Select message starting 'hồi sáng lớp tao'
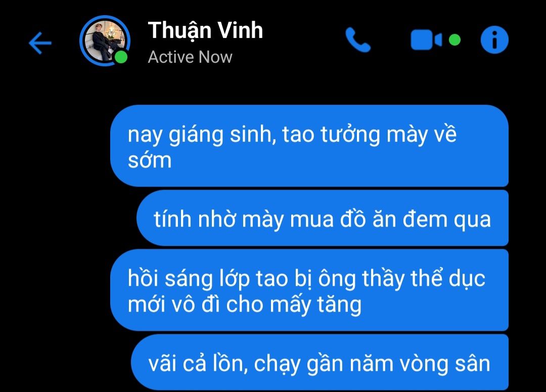The width and height of the screenshot is (546, 392). (309, 290)
